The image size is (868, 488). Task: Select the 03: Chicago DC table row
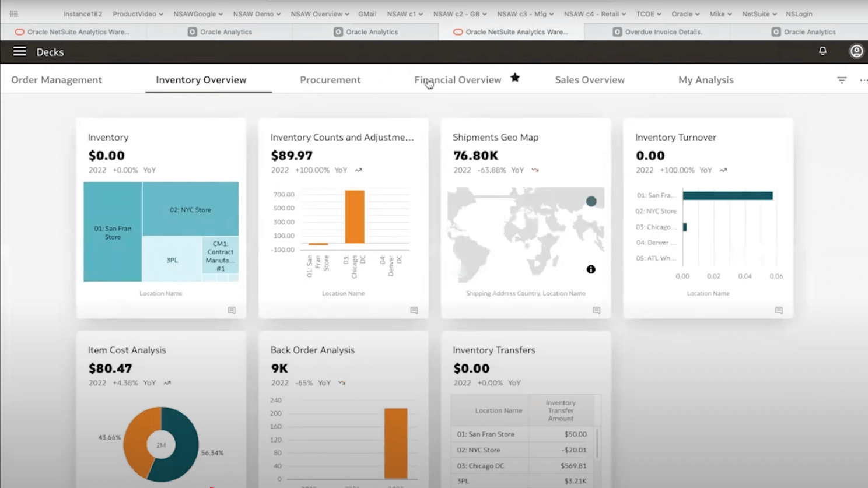tap(521, 466)
